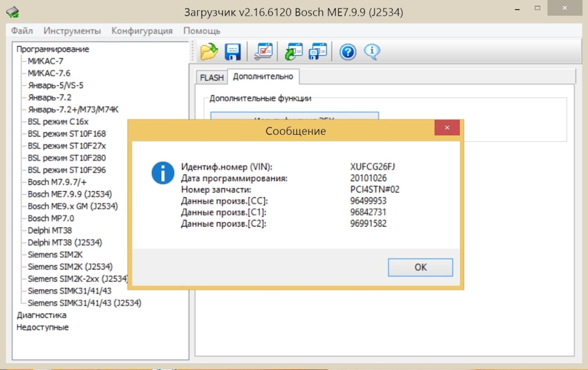The image size is (588, 370).
Task: Click the green chip icon in the title bar
Action: [x=12, y=10]
